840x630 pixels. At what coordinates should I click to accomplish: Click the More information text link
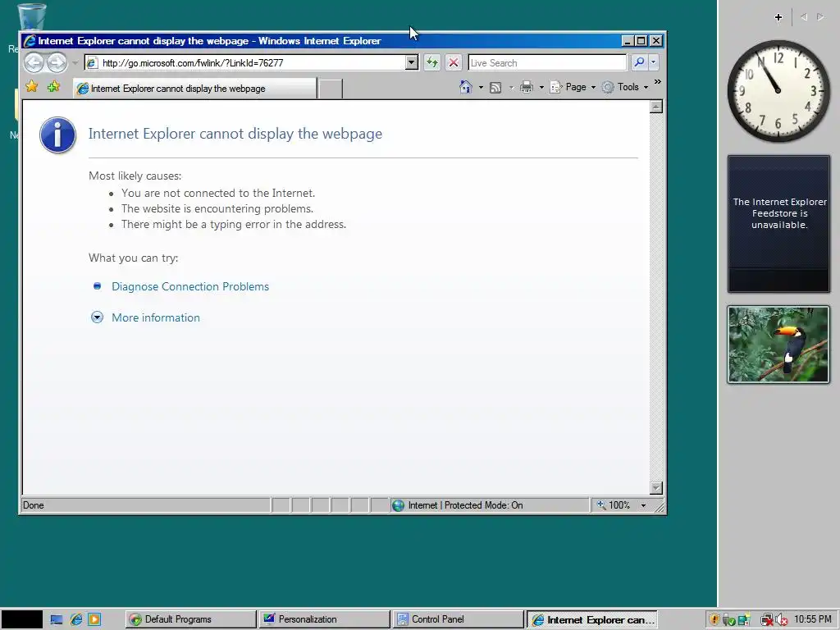pyautogui.click(x=156, y=317)
